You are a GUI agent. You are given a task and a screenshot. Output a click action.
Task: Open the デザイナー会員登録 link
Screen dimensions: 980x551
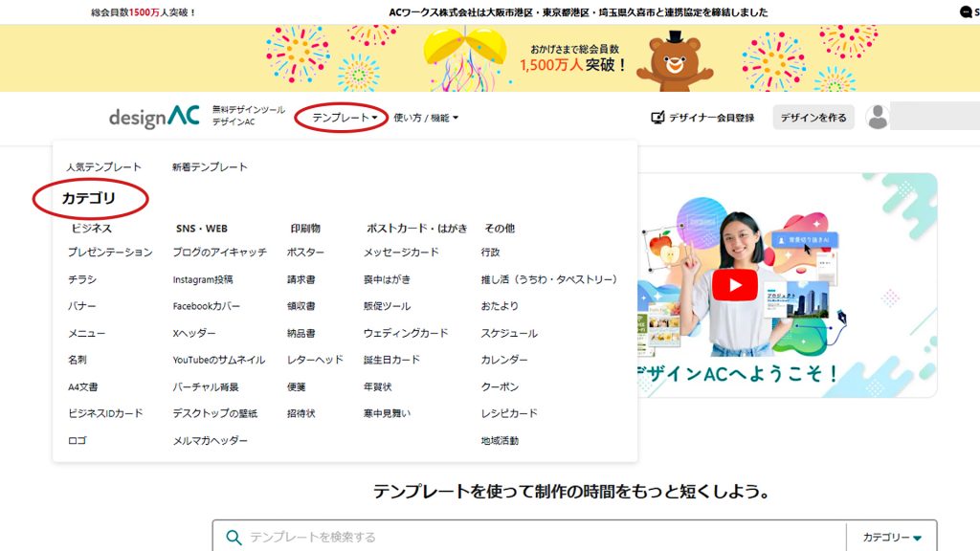711,118
